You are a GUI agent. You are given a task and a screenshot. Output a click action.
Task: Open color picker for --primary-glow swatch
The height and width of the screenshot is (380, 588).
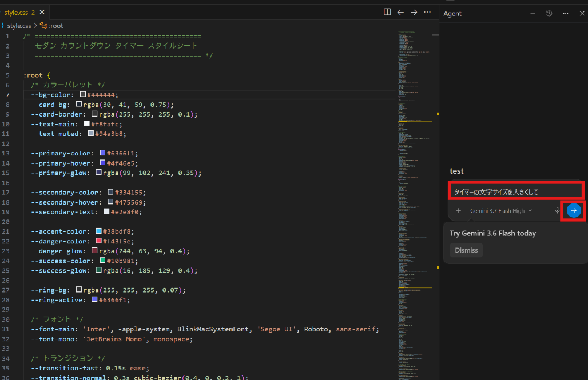click(98, 173)
